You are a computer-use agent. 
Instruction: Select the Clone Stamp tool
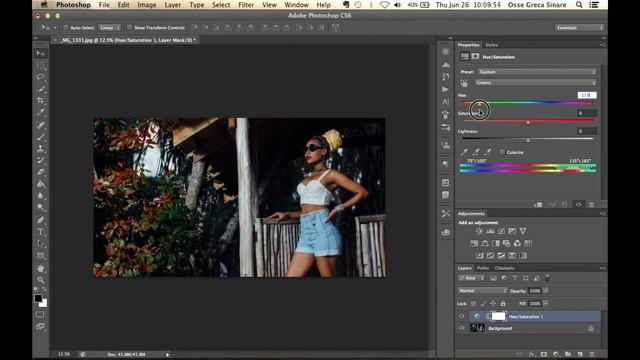(40, 148)
